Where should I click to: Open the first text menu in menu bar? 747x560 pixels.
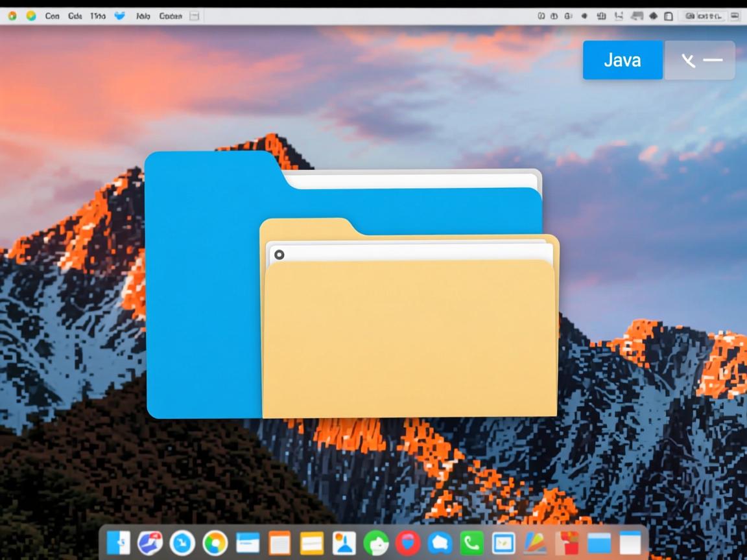(53, 16)
